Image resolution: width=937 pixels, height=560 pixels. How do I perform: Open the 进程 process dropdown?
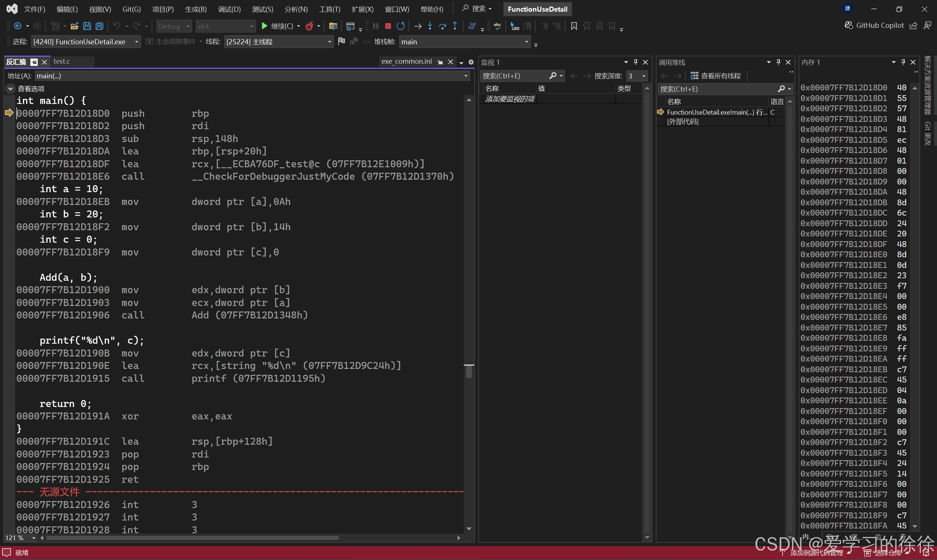(x=136, y=42)
